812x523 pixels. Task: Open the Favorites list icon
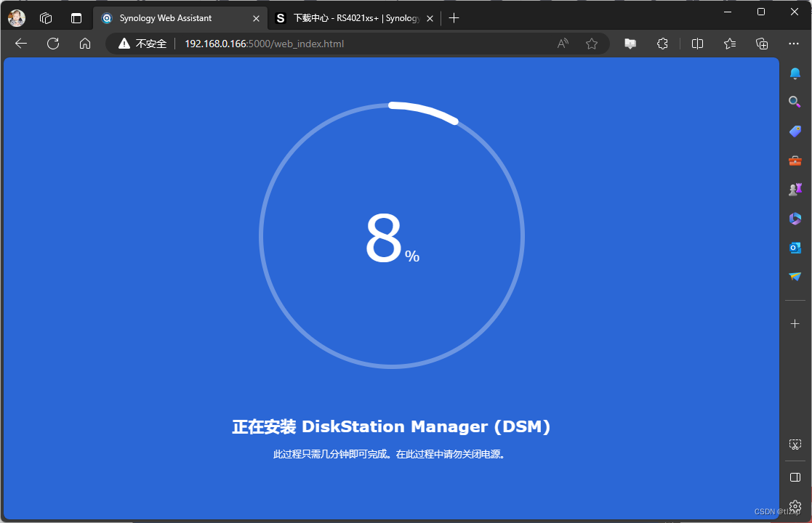[730, 44]
